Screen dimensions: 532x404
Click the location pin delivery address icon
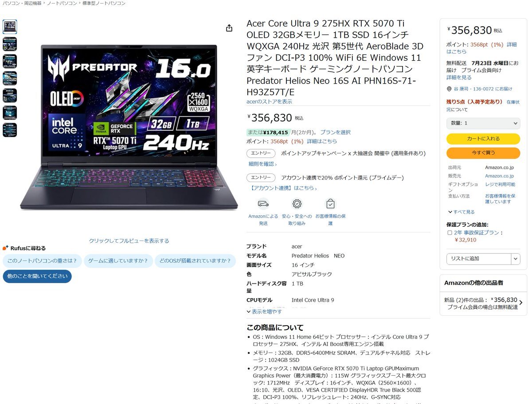click(x=449, y=89)
